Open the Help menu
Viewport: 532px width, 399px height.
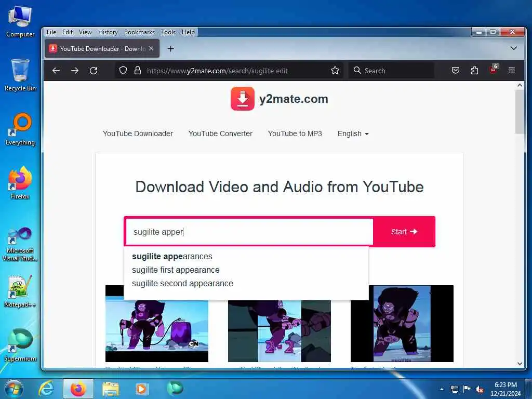pos(188,32)
